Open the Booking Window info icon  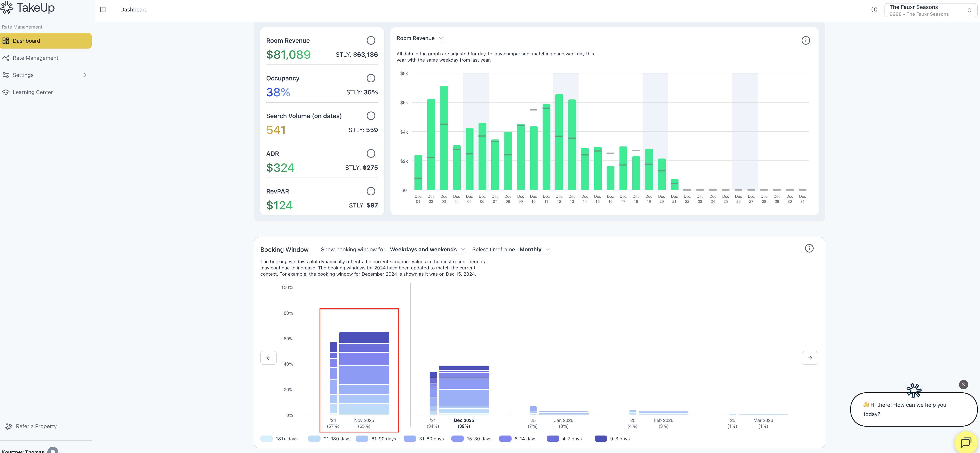pyautogui.click(x=809, y=248)
